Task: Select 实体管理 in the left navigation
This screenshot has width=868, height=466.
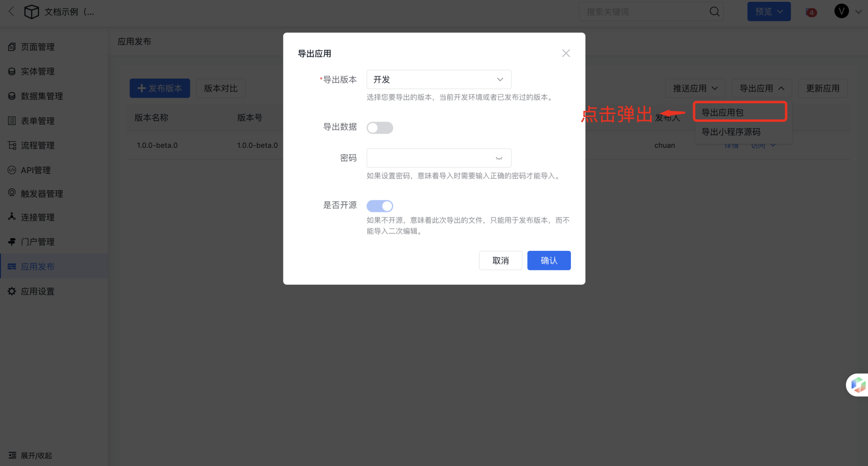Action: pos(37,71)
